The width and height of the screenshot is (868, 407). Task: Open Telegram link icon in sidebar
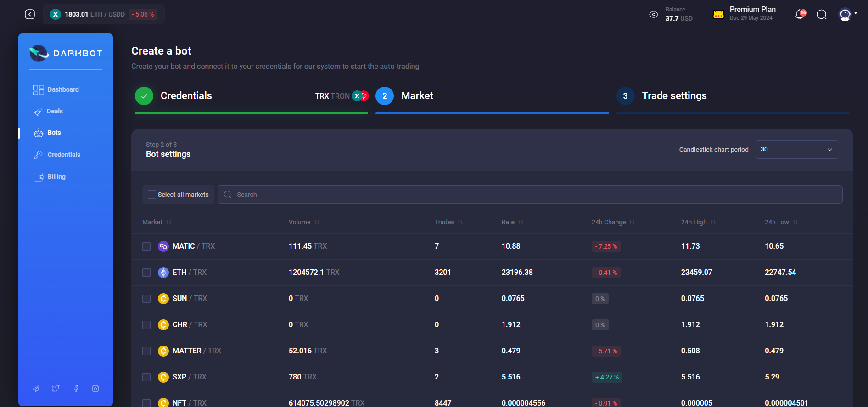(36, 389)
